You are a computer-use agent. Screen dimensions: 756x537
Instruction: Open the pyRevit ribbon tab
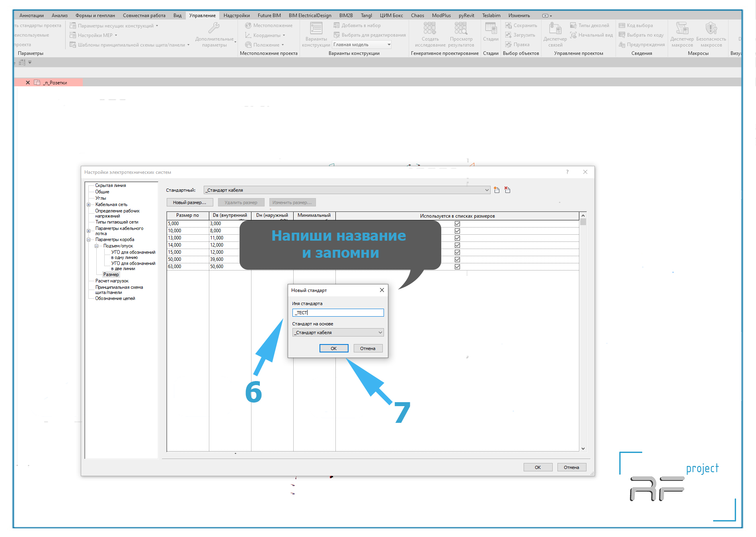(x=466, y=16)
